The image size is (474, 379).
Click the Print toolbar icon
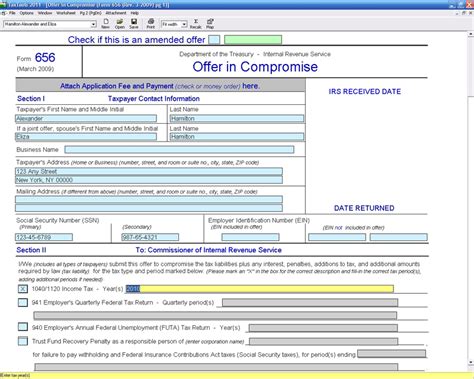pyautogui.click(x=151, y=24)
